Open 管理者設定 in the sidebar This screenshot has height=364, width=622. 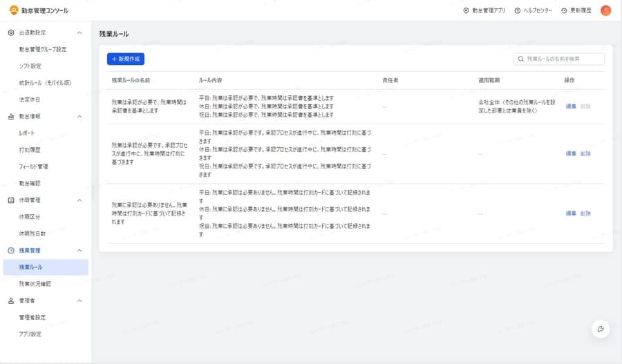32,317
